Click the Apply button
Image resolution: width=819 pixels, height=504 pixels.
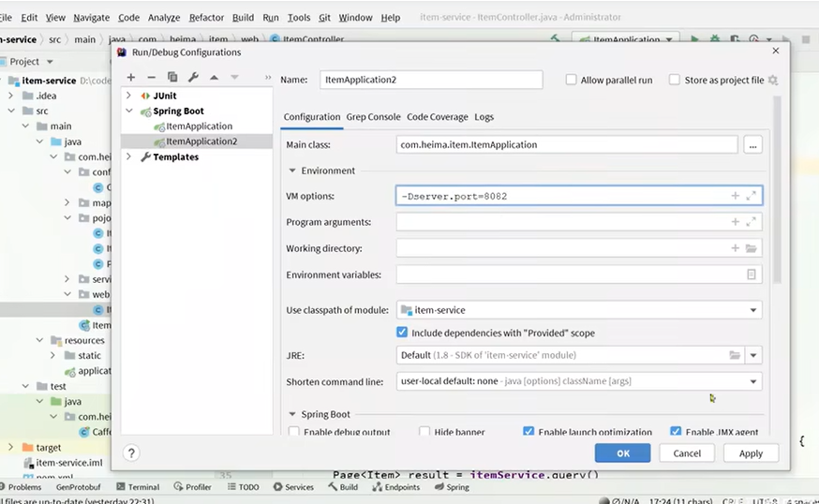pyautogui.click(x=751, y=453)
